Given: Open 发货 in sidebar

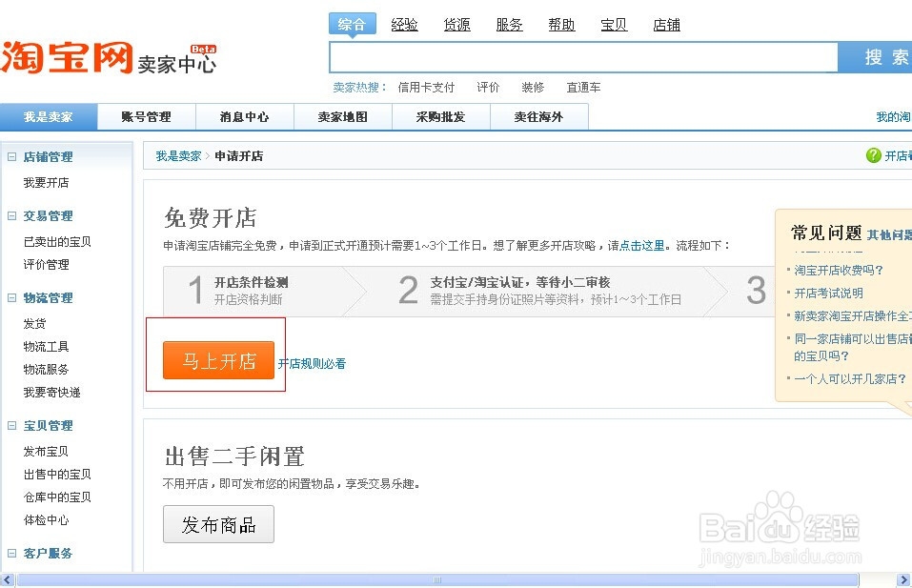Looking at the screenshot, I should click(x=34, y=323).
